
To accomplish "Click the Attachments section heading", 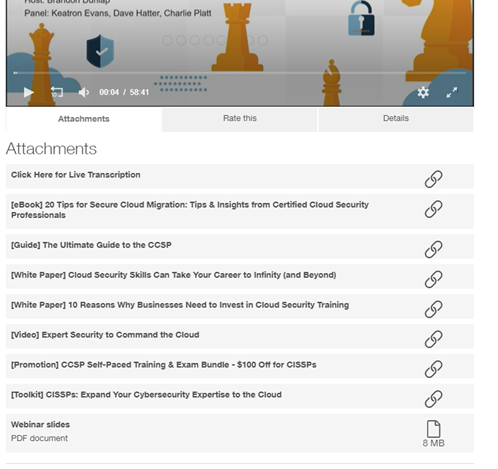I will 51,149.
